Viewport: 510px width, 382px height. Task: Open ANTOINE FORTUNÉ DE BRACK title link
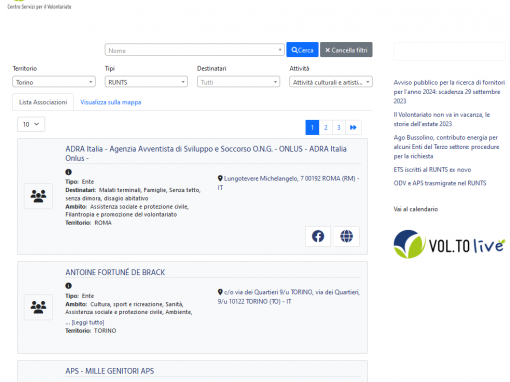click(x=115, y=272)
